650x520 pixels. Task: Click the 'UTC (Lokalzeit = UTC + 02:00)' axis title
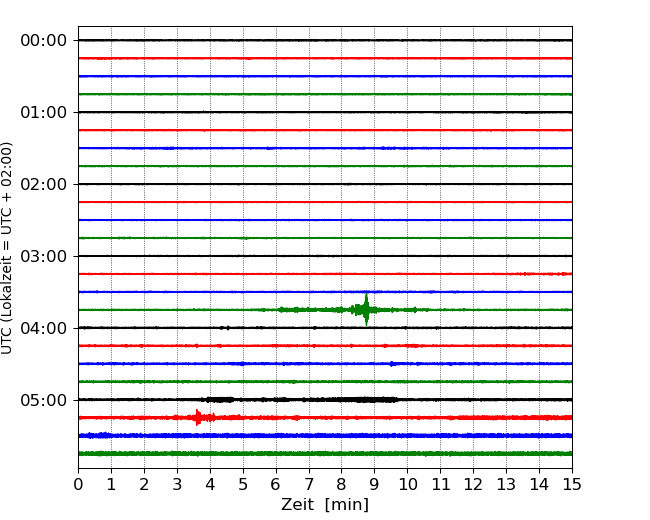6,248
